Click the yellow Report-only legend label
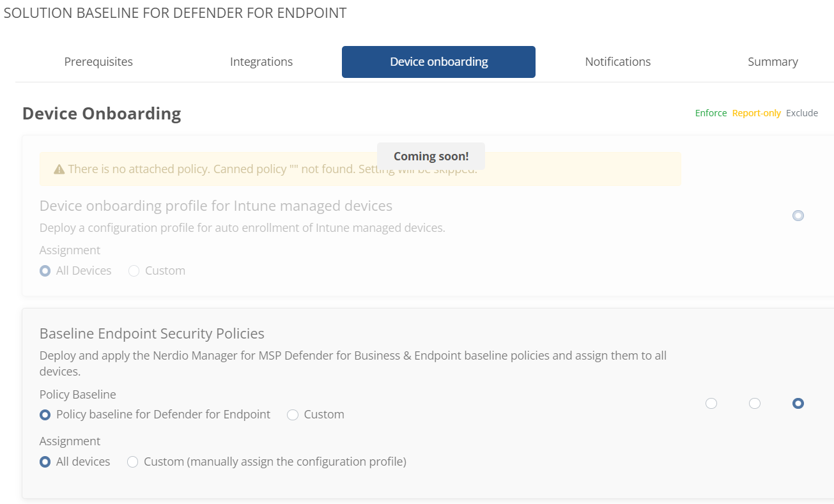This screenshot has width=834, height=504. (x=757, y=113)
